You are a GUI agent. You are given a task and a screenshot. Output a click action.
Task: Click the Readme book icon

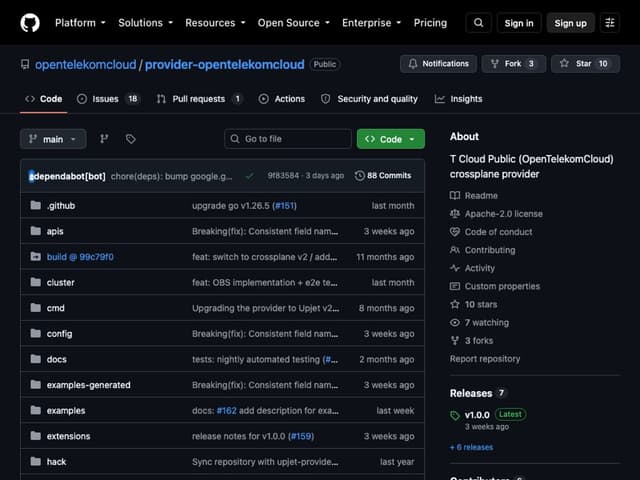(x=455, y=196)
